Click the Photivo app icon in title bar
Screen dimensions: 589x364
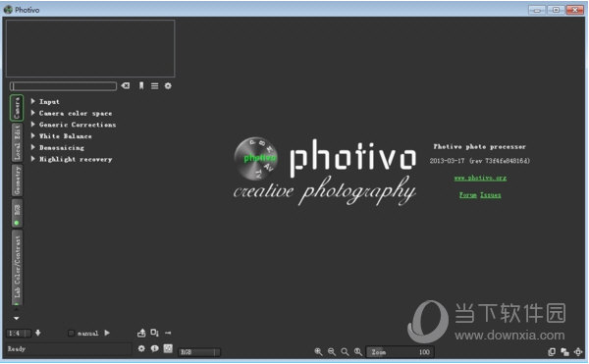tap(8, 10)
